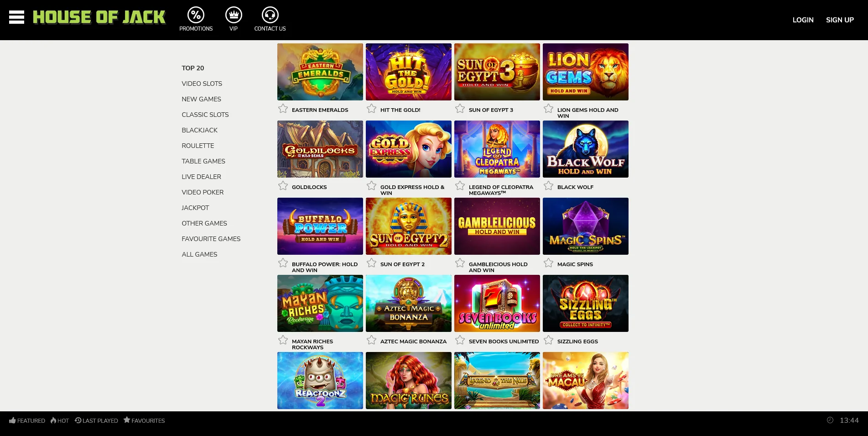Select Video Slots category

click(x=202, y=84)
